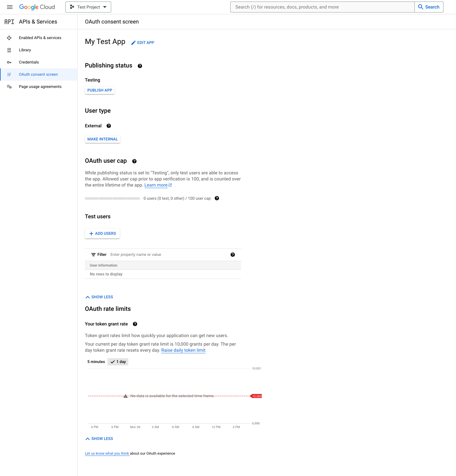This screenshot has height=476, width=456.
Task: Click the API icon beside APIs & Services
Action: tap(9, 22)
